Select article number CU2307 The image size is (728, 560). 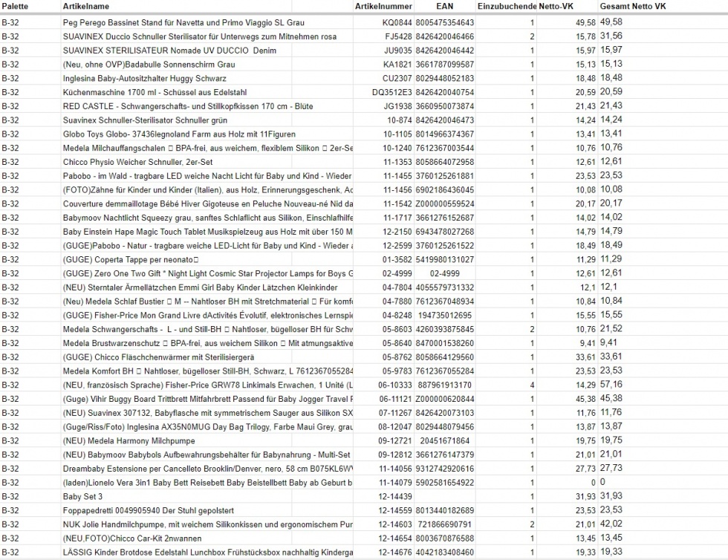[397, 79]
